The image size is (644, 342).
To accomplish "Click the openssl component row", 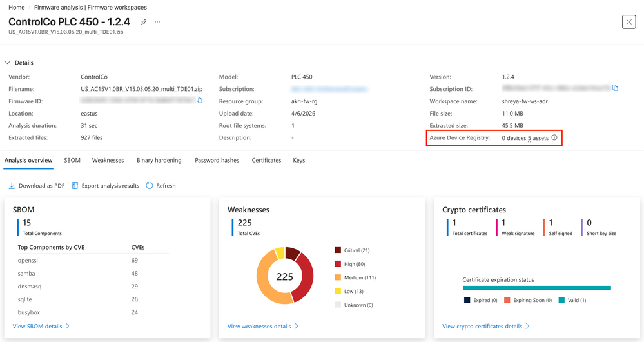I will pos(93,260).
